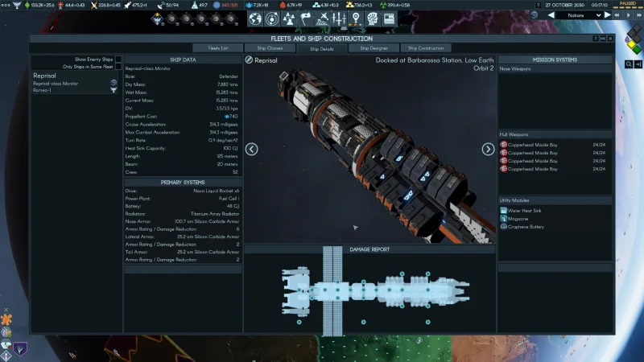Open the Nations map overlay dropdown

(580, 15)
